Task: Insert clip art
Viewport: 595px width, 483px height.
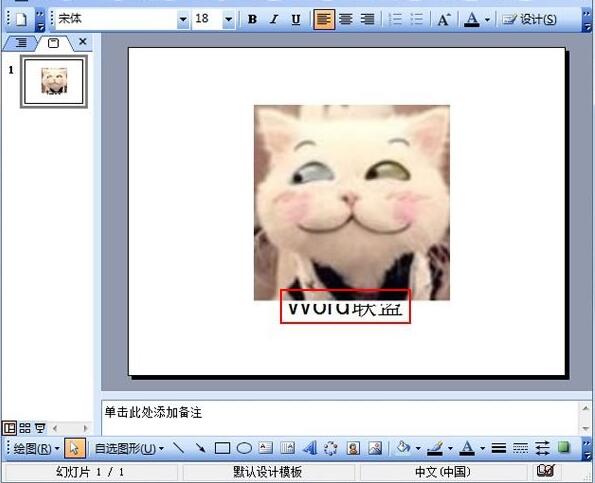Action: click(353, 448)
